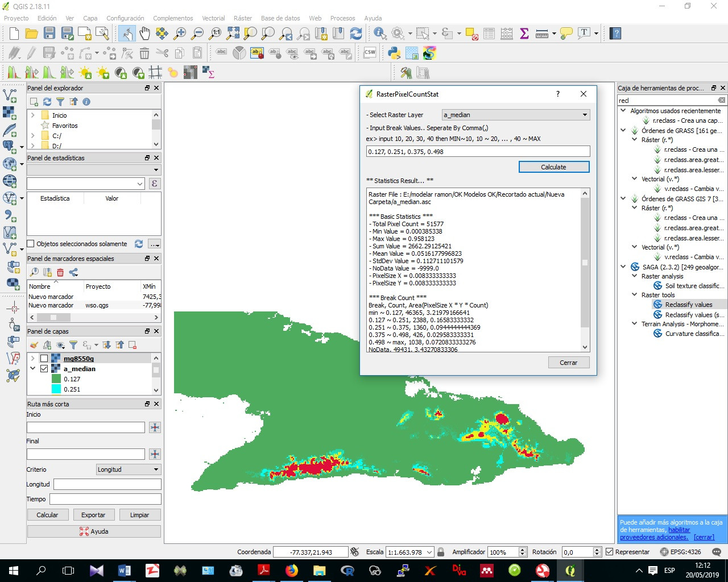Refresh the map canvas
The image size is (728, 582).
coord(356,34)
